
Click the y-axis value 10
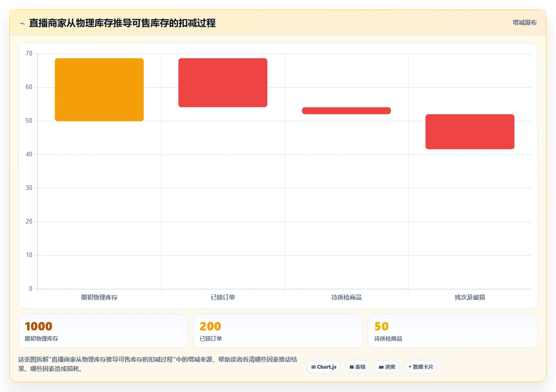click(x=29, y=255)
